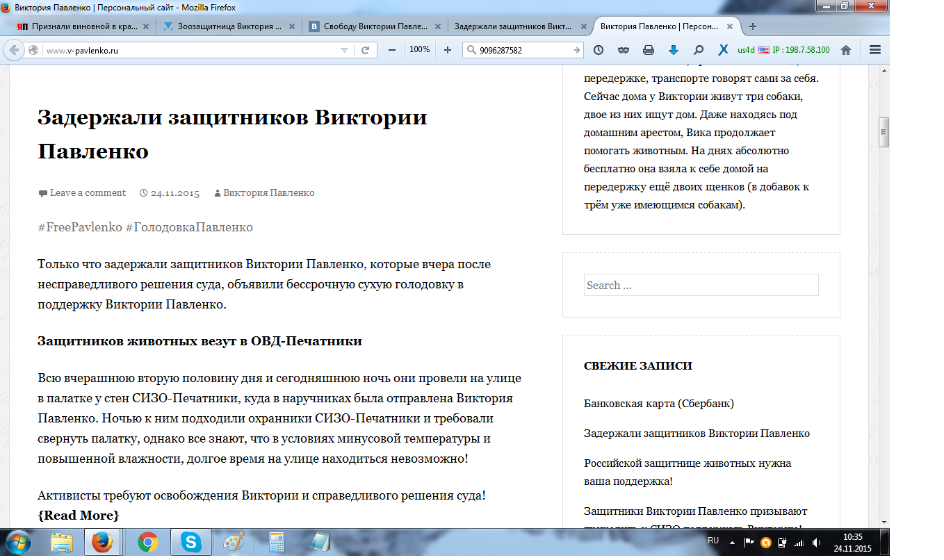Viewport: 944px width, 560px height.
Task: Click the Firefox taskbar icon
Action: [x=104, y=543]
